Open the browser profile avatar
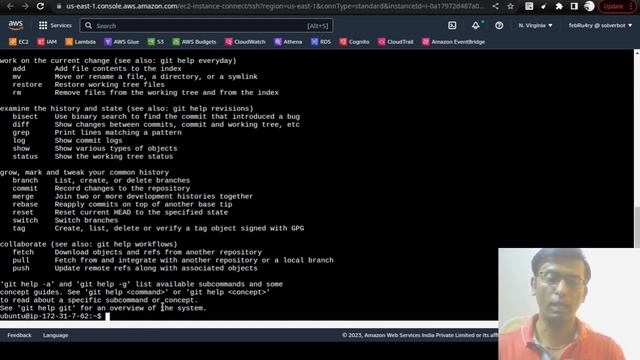This screenshot has width=640, height=360. tap(589, 6)
